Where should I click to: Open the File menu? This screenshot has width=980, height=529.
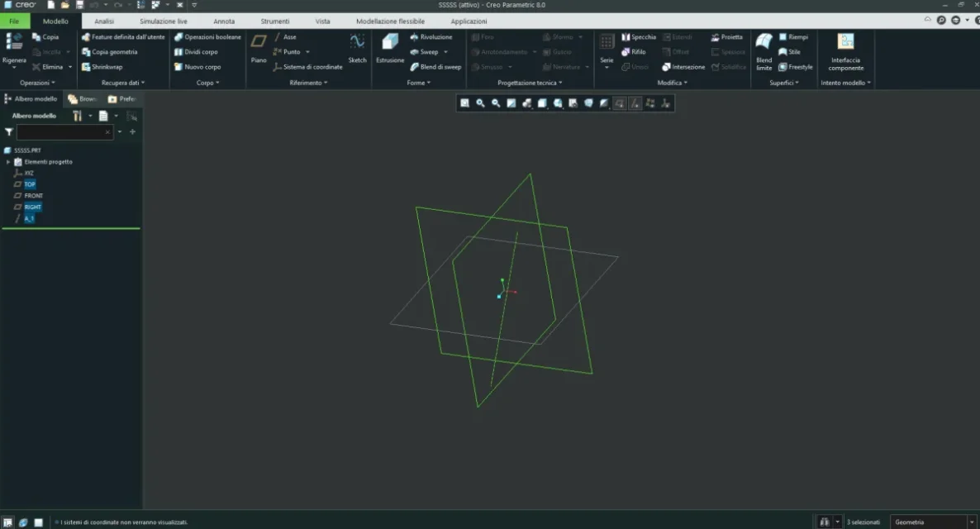(x=14, y=21)
